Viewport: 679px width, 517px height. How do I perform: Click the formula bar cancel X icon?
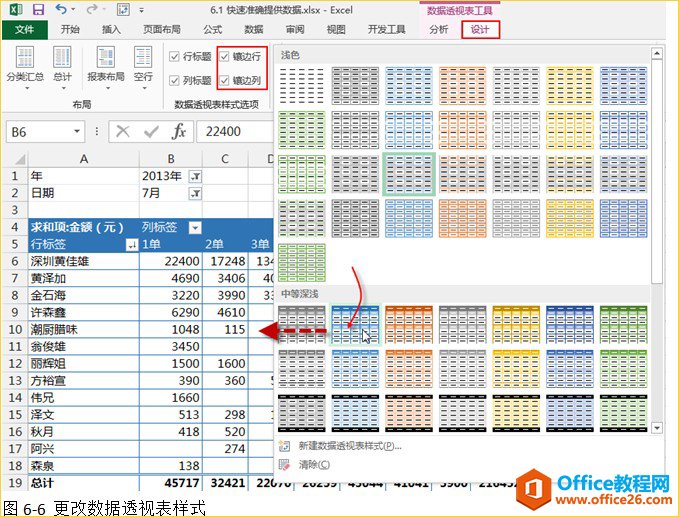pyautogui.click(x=123, y=131)
